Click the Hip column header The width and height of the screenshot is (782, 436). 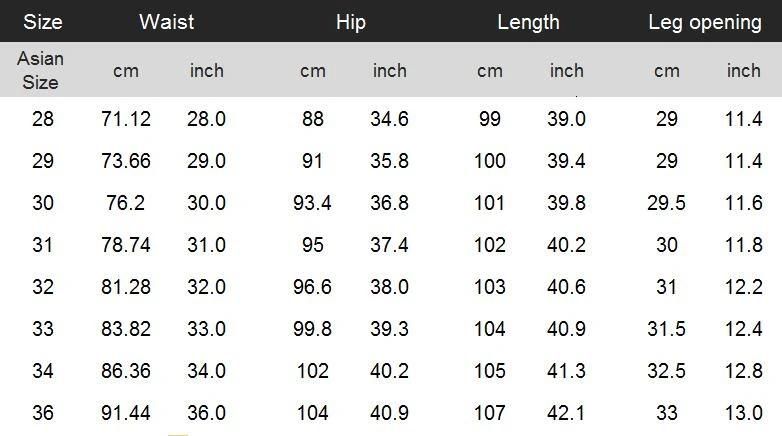pos(351,22)
